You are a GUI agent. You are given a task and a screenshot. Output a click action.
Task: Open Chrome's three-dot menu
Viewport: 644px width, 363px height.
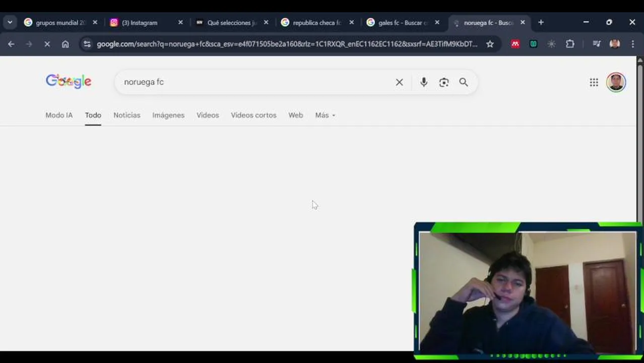coord(633,44)
